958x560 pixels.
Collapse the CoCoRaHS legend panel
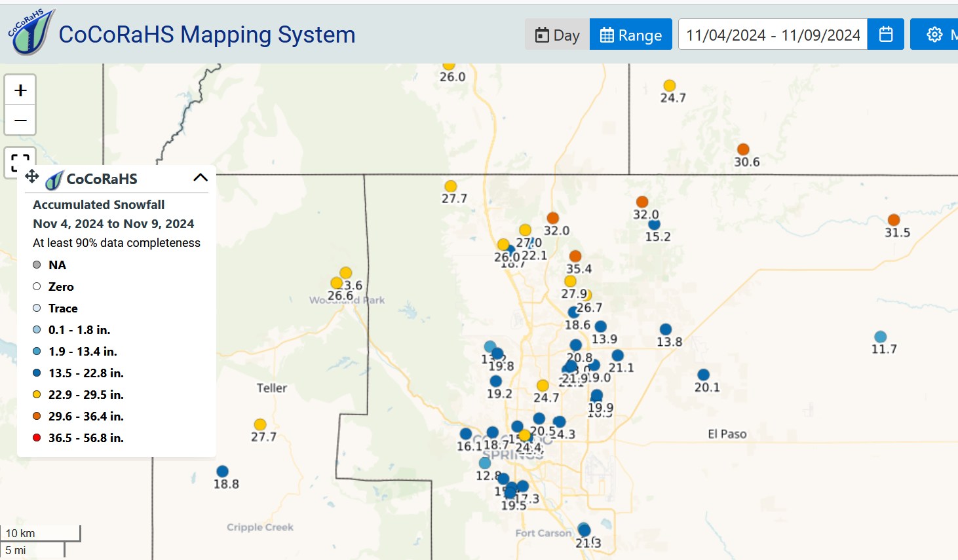tap(201, 177)
